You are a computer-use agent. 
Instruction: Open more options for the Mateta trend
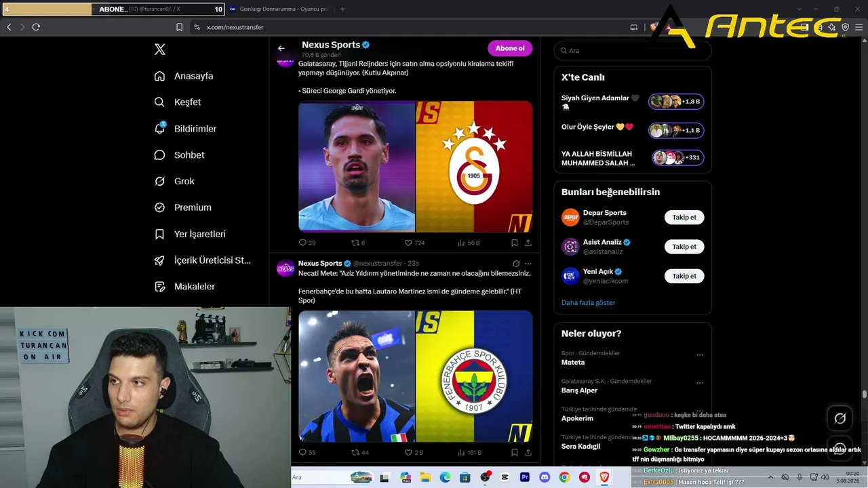pos(700,355)
